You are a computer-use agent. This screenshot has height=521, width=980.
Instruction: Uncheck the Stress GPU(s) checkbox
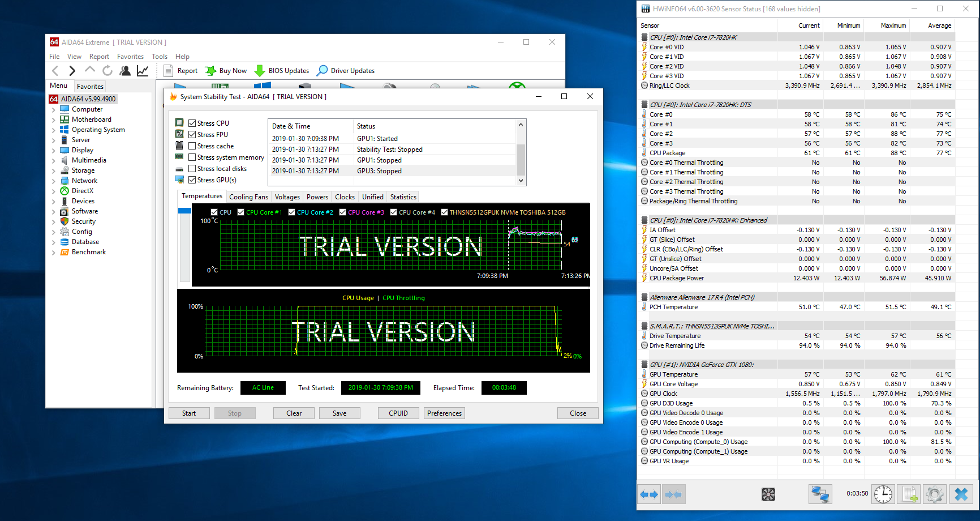point(192,180)
